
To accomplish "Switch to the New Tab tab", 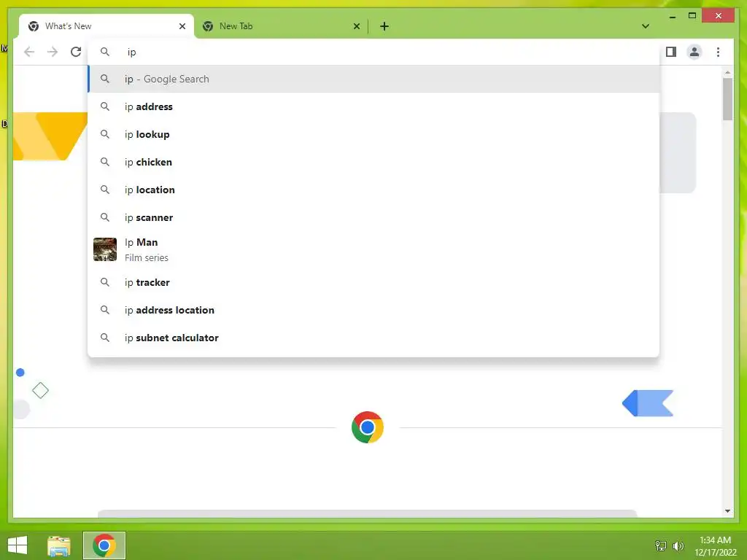I will point(281,26).
